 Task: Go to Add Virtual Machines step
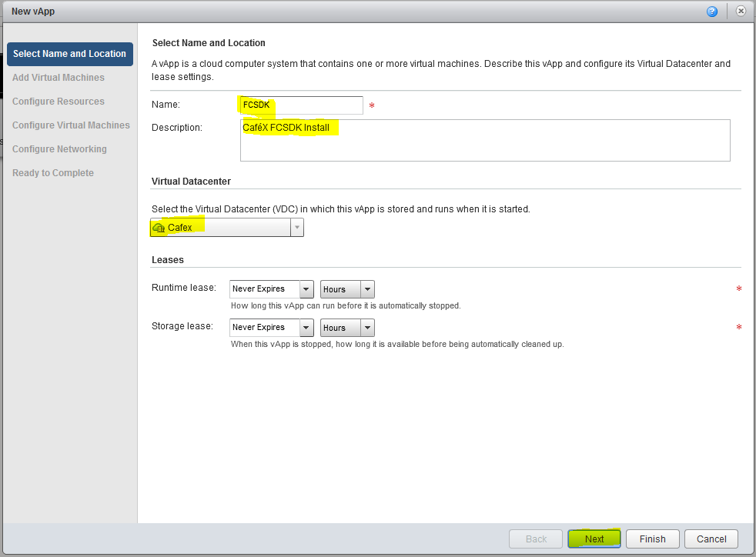point(59,78)
